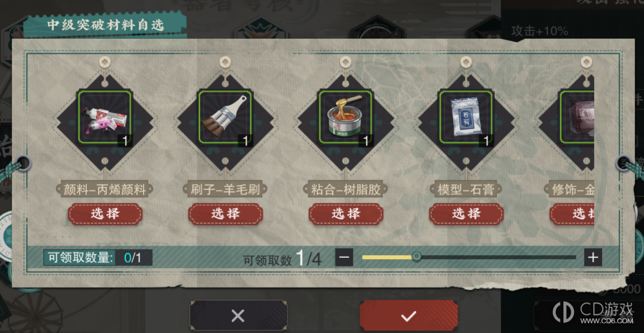The image size is (644, 333).
Task: Select 模型-石膏 with its 选择 button
Action: pyautogui.click(x=466, y=214)
